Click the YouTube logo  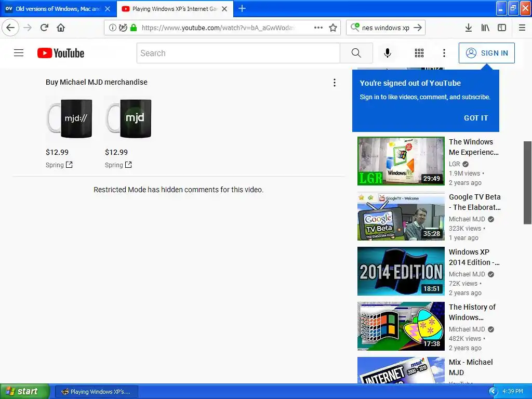[61, 53]
